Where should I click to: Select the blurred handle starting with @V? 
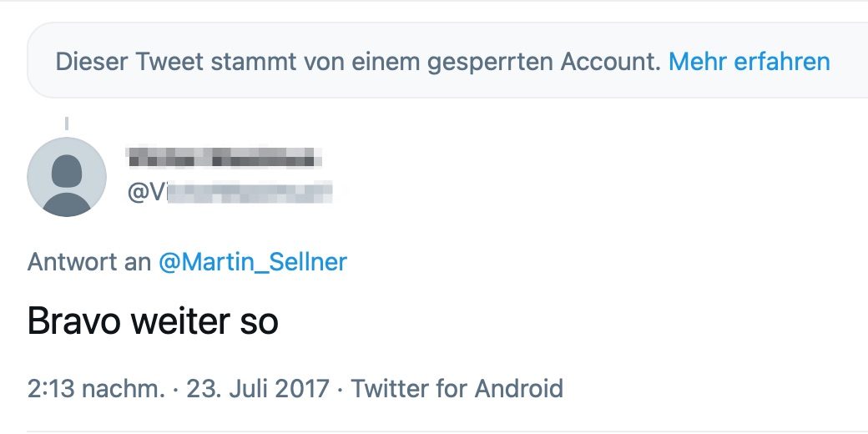tap(230, 191)
